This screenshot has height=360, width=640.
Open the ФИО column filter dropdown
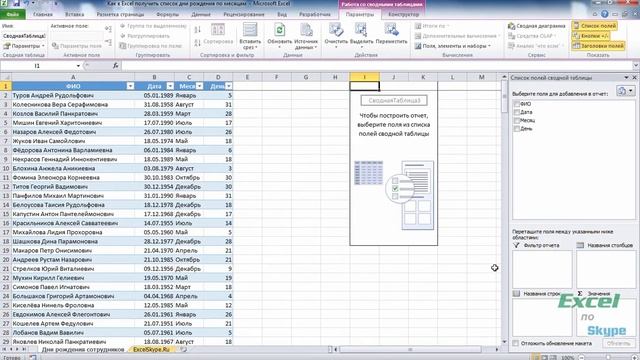130,86
